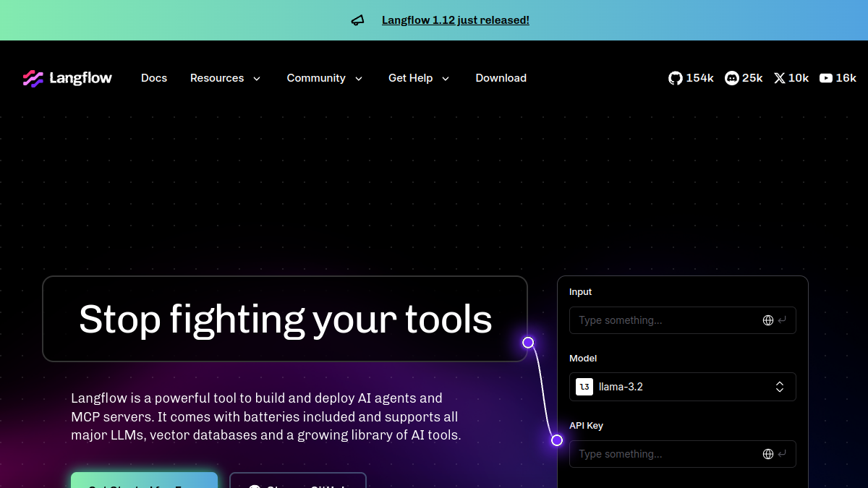The image size is (868, 488).
Task: Click the globe icon in API Key field
Action: [x=768, y=454]
